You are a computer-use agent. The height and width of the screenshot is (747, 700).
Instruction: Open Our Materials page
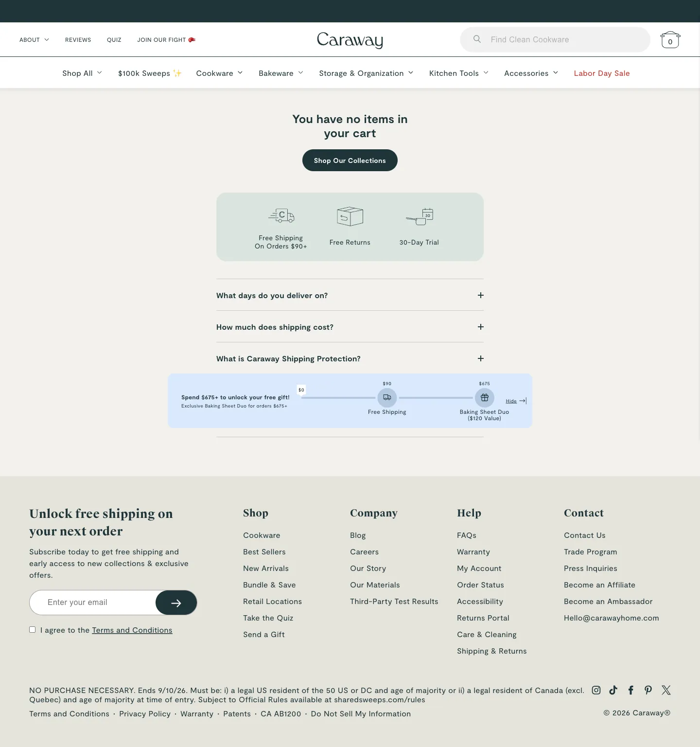coord(375,585)
